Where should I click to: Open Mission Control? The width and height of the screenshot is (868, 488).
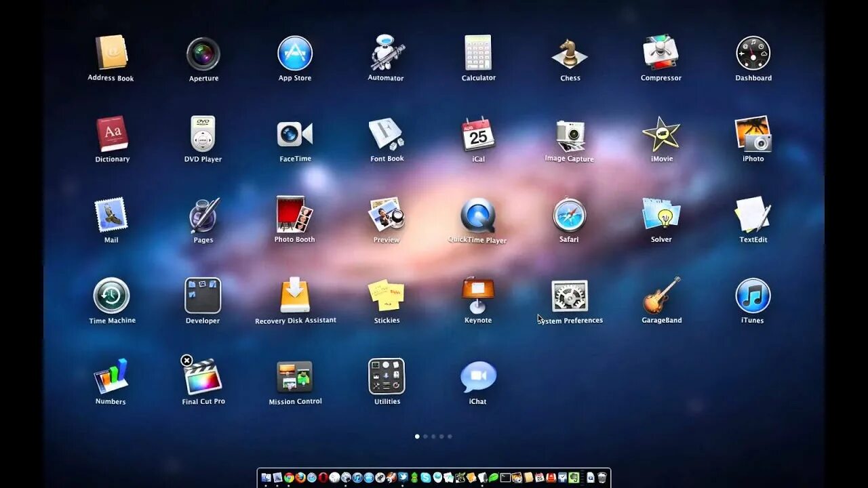pos(295,377)
